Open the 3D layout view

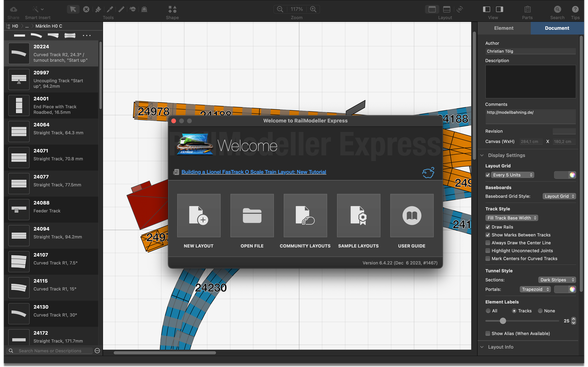pyautogui.click(x=460, y=9)
